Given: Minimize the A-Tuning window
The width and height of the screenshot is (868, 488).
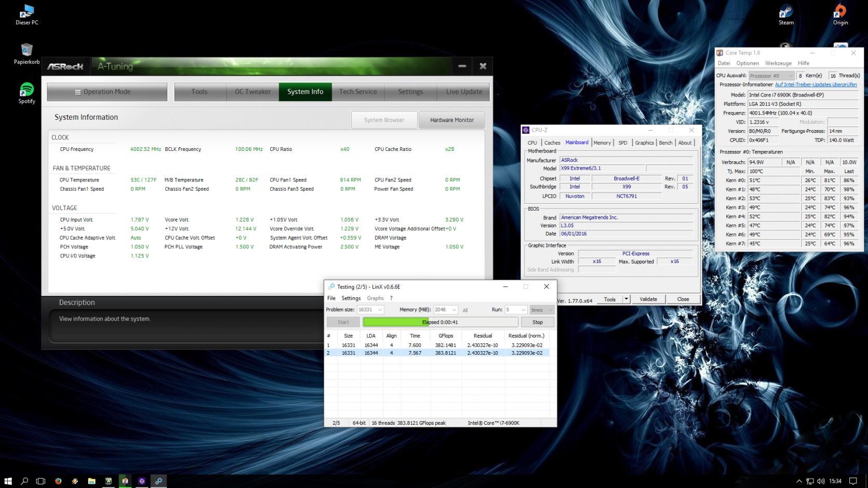Looking at the screenshot, I should click(x=462, y=66).
